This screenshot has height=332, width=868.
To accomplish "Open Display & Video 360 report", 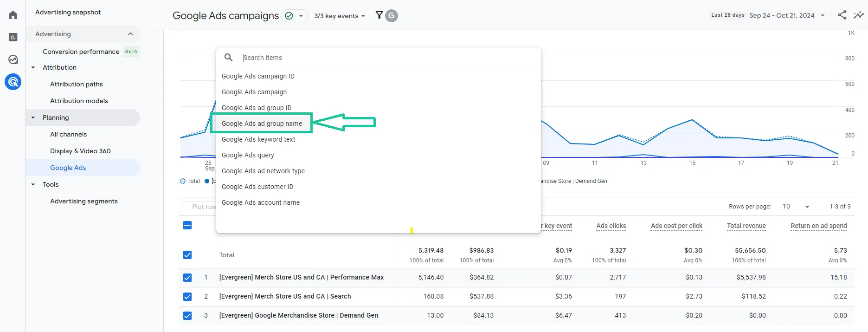I will pyautogui.click(x=80, y=151).
